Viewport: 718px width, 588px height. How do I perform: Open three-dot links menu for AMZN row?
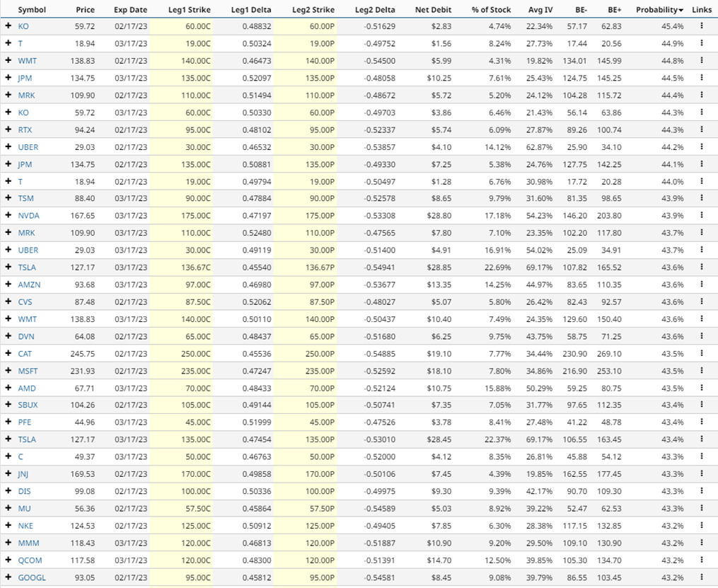pyautogui.click(x=701, y=284)
